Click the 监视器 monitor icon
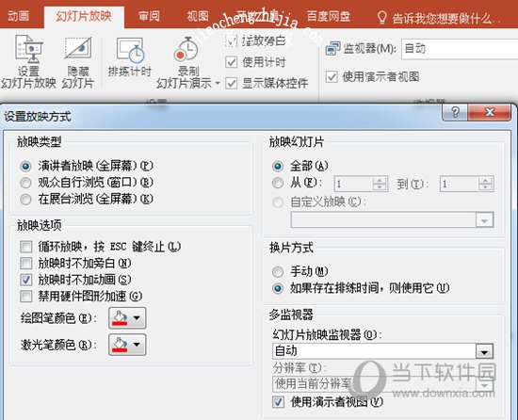This screenshot has width=518, height=420. (332, 49)
